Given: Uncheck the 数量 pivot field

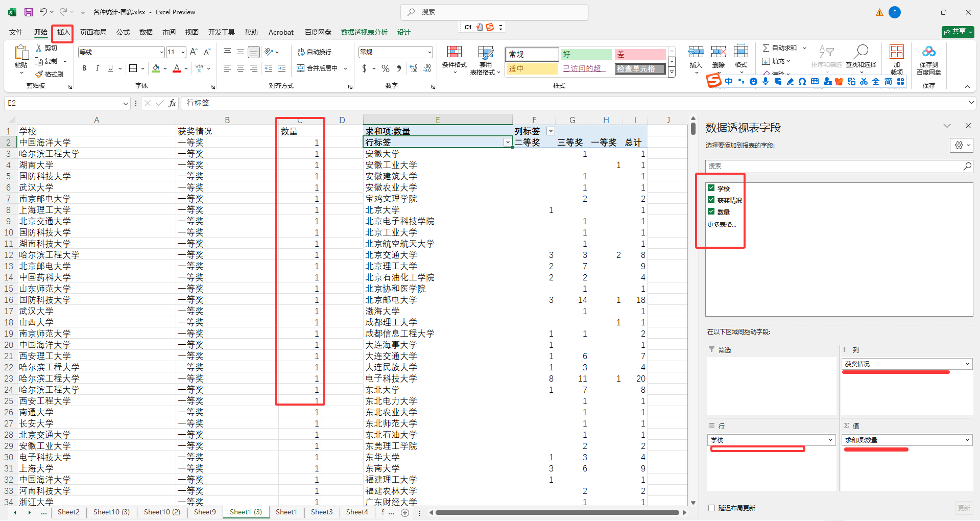Looking at the screenshot, I should [x=711, y=211].
